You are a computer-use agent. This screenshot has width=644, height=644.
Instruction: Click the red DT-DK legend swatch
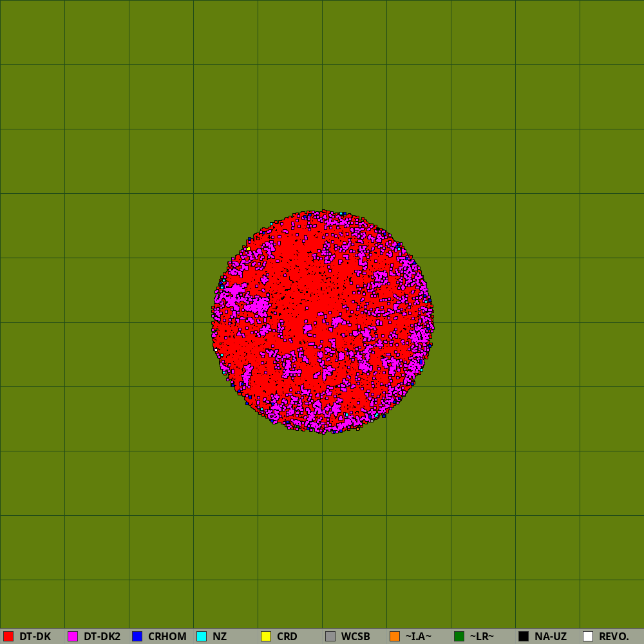[x=8, y=636]
